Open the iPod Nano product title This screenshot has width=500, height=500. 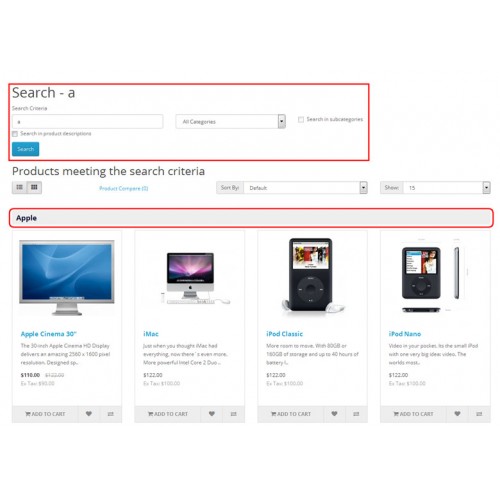pyautogui.click(x=405, y=334)
